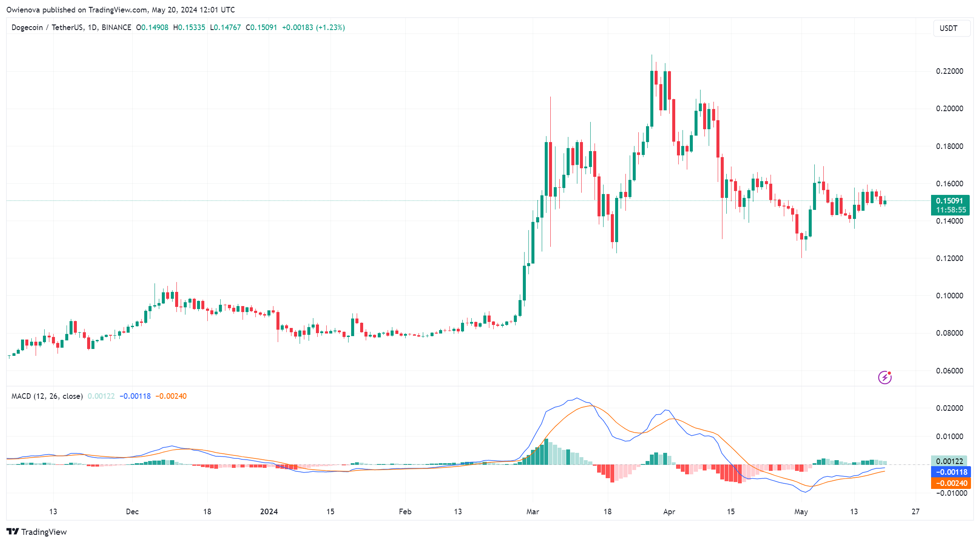This screenshot has height=543, width=980.
Task: Click the 2024 label on time axis
Action: click(x=269, y=512)
